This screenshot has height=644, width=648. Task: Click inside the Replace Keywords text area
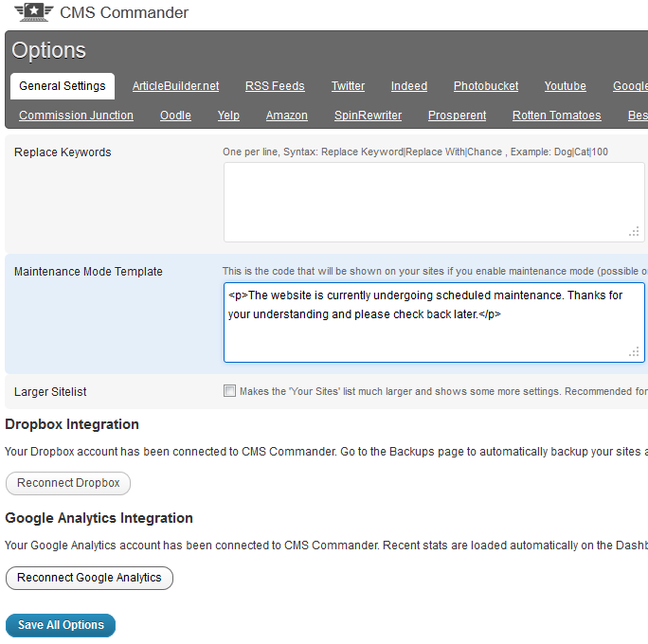[x=434, y=202]
